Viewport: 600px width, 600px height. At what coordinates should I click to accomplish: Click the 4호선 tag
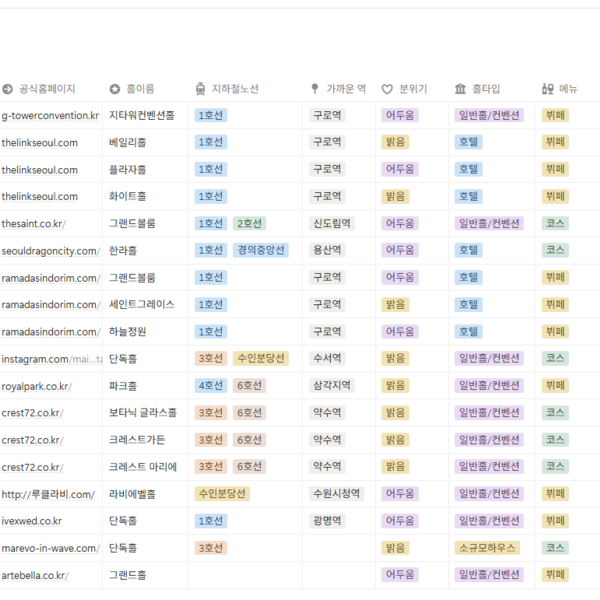(211, 386)
